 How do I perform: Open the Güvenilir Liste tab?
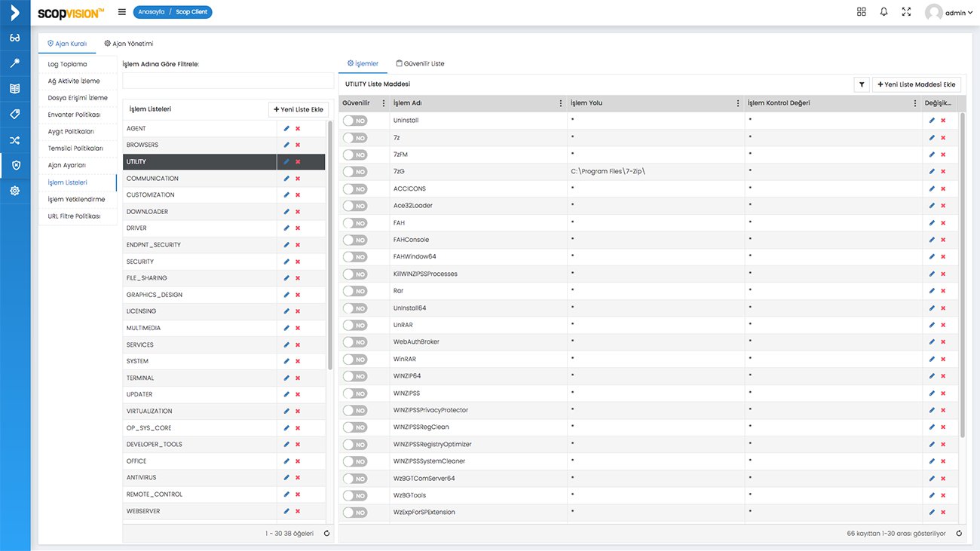tap(420, 64)
